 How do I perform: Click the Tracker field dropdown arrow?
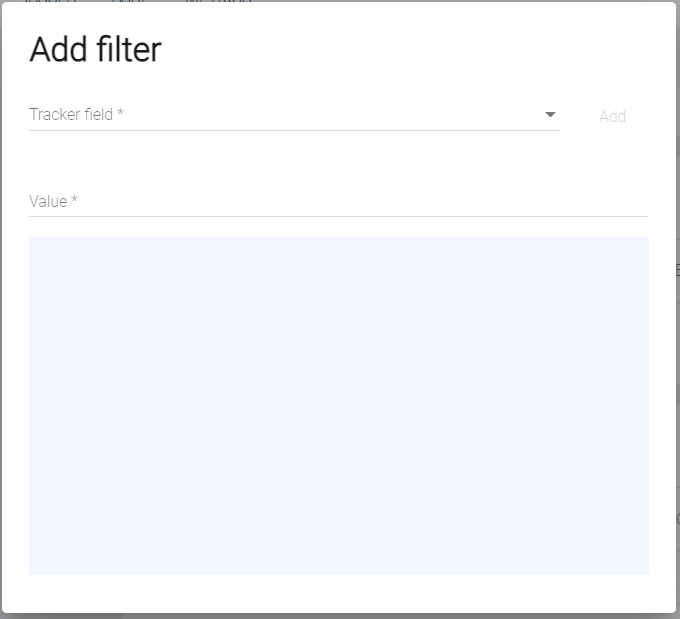point(550,115)
